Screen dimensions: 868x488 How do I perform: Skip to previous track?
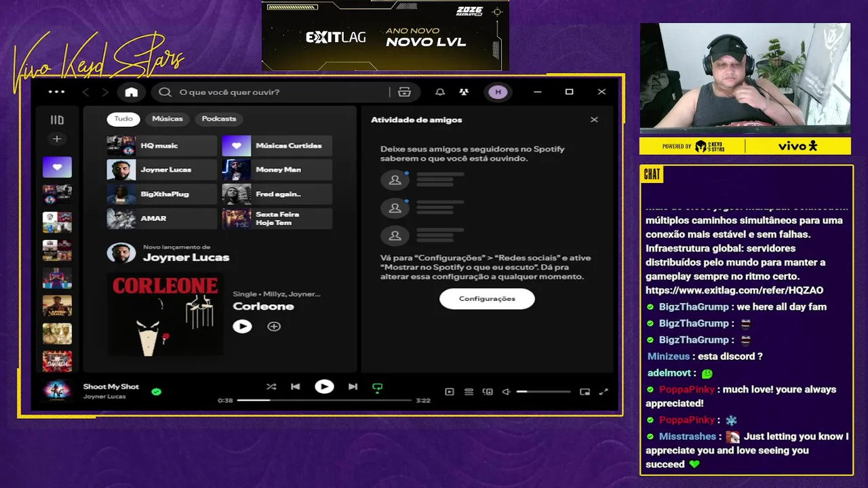click(296, 387)
